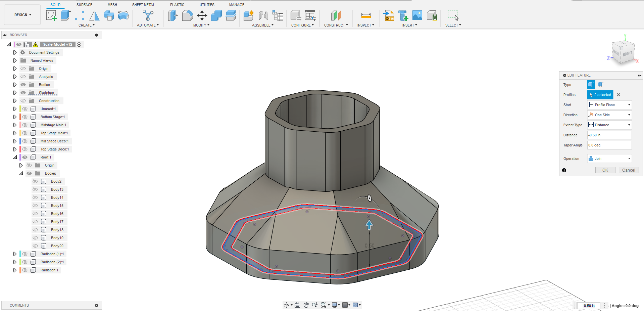Select the thin extrude type icon
The image size is (644, 311).
(x=601, y=85)
